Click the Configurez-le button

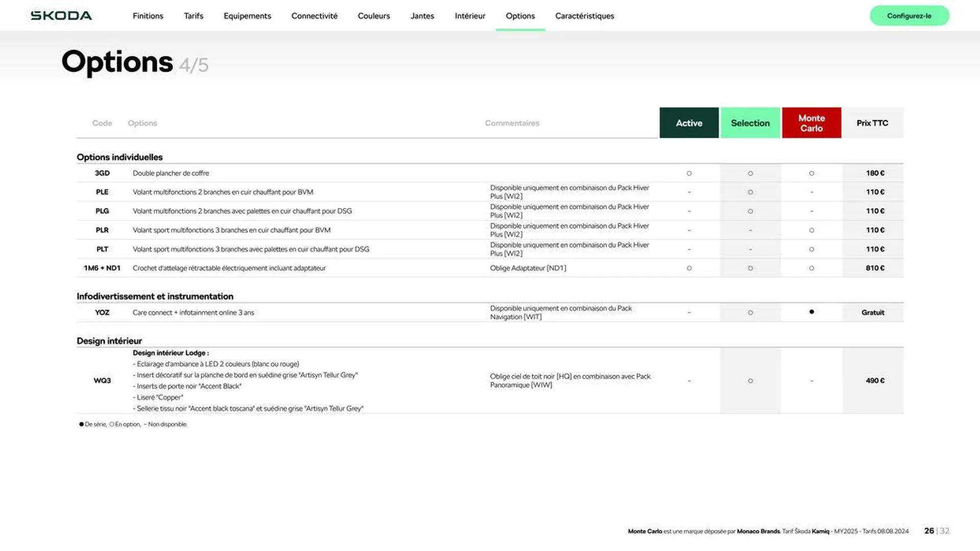coord(910,15)
